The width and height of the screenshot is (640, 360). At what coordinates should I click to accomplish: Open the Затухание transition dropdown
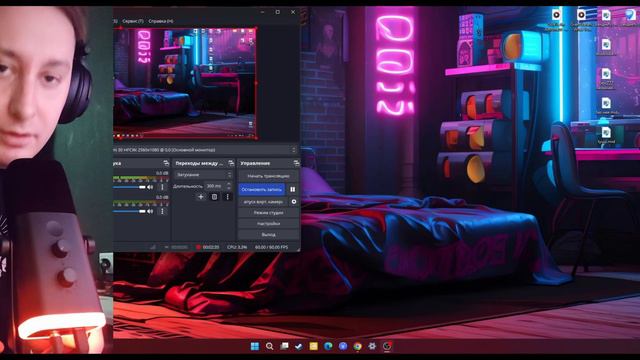point(203,175)
